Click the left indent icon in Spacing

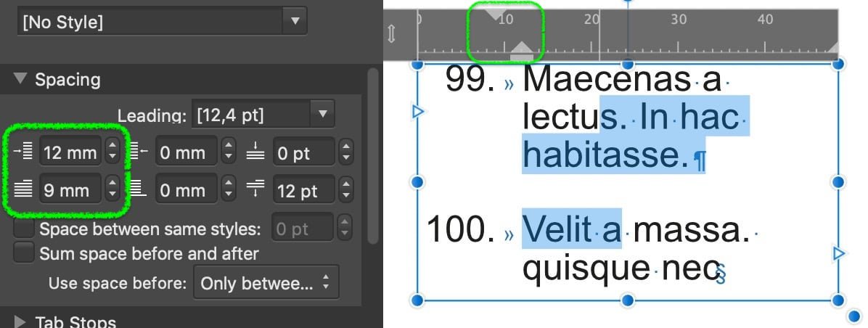(24, 152)
